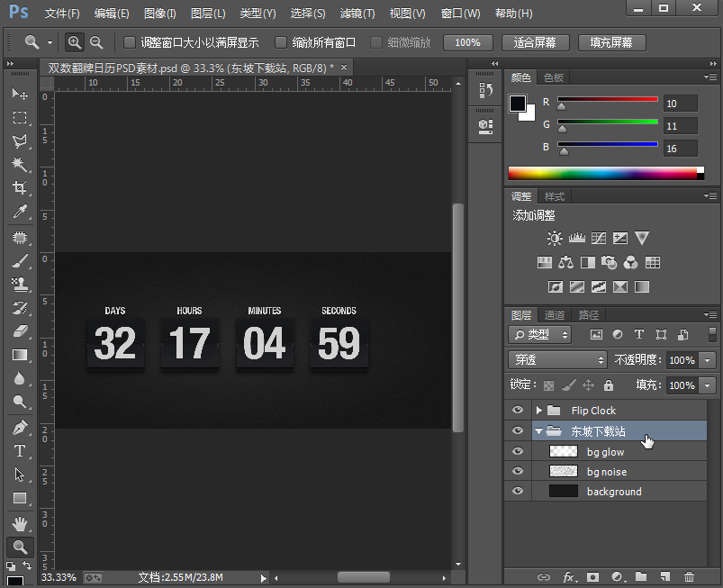Select the Move tool
Viewport: 723px width, 588px height.
[20, 94]
